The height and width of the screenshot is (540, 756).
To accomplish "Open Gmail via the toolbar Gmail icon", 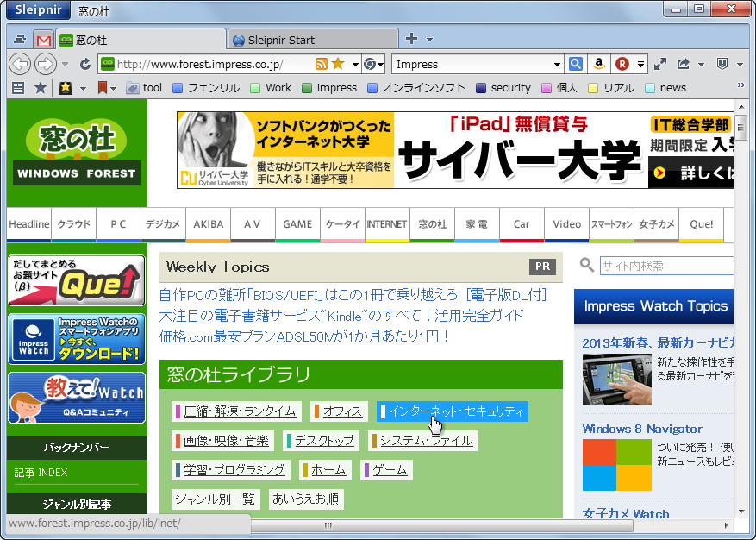I will coord(44,39).
